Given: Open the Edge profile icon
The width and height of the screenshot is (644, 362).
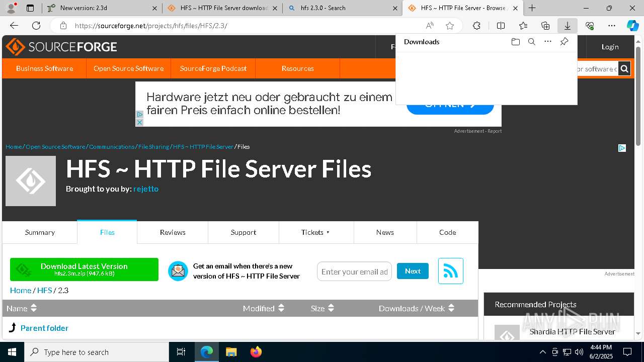Looking at the screenshot, I should click(11, 8).
